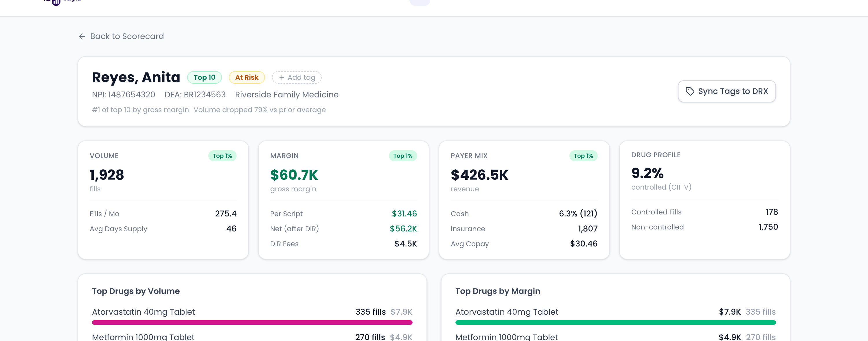Click the Controlled Fills label

click(656, 212)
